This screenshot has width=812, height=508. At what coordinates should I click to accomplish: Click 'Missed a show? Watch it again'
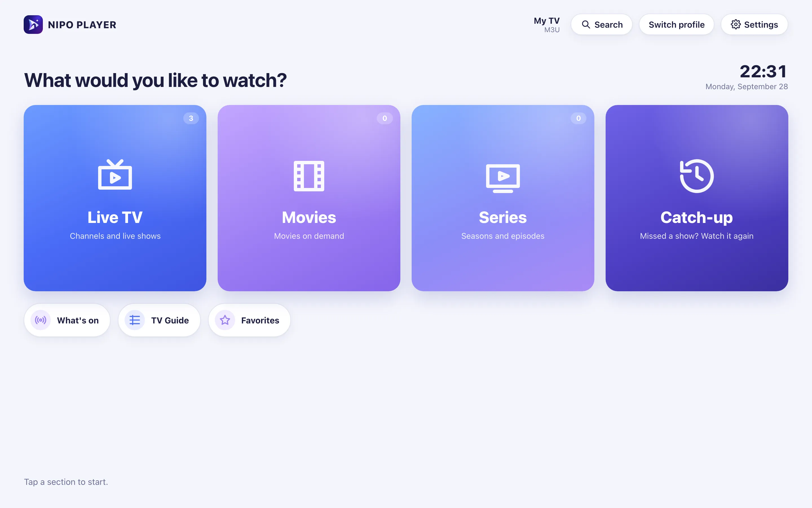(x=697, y=236)
